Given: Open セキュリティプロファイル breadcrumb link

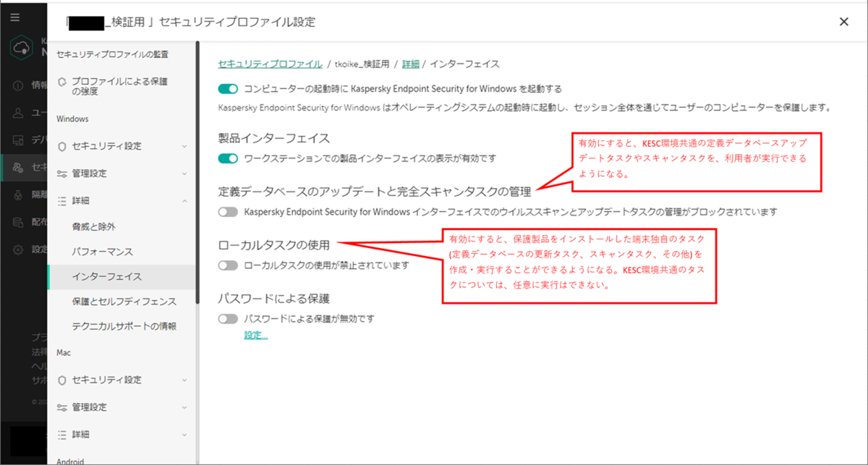Looking at the screenshot, I should pyautogui.click(x=268, y=64).
